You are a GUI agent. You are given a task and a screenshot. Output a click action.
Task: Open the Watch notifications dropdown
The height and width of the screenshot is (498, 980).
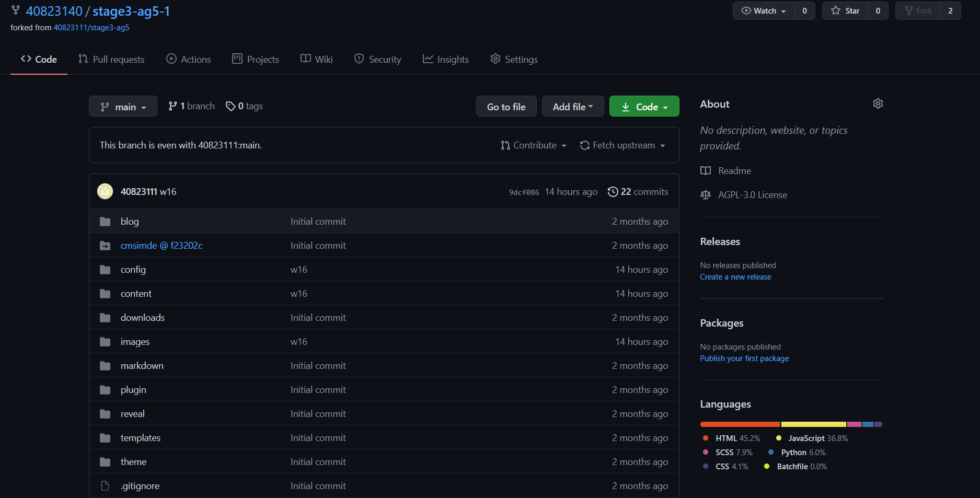(764, 10)
